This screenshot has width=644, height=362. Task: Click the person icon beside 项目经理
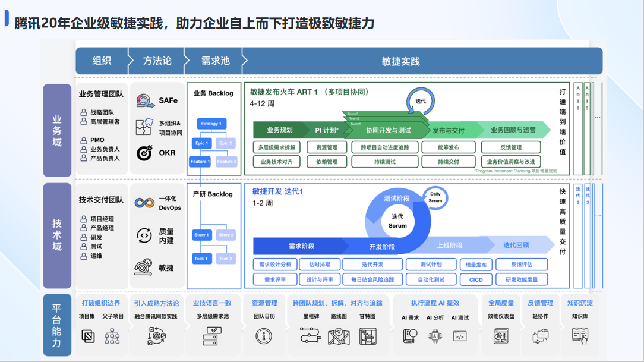click(84, 219)
